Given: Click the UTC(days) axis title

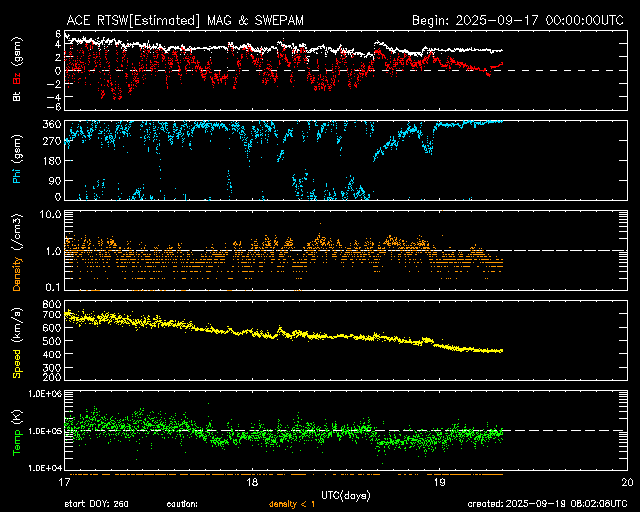Looking at the screenshot, I should tap(345, 494).
